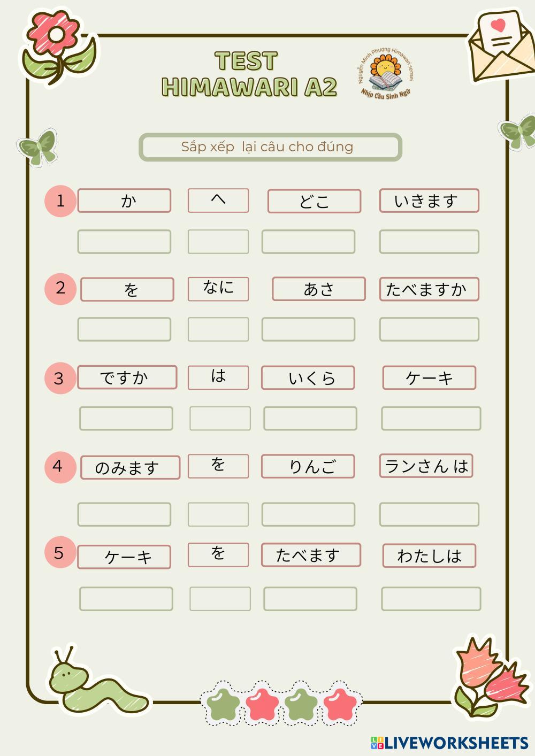Click the instruction banner Sắp xếp lại câu
This screenshot has width=535, height=756.
point(270,147)
